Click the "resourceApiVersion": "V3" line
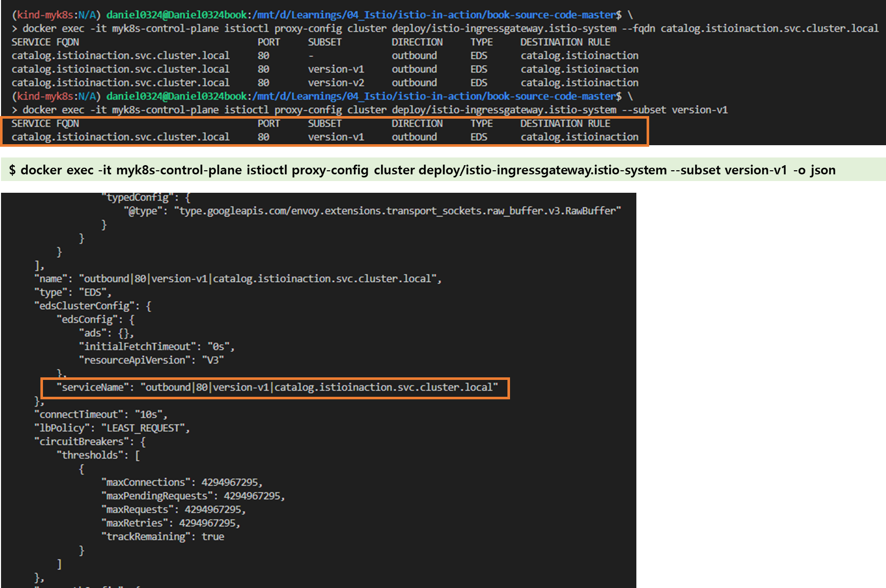This screenshot has height=588, width=886. (x=151, y=360)
